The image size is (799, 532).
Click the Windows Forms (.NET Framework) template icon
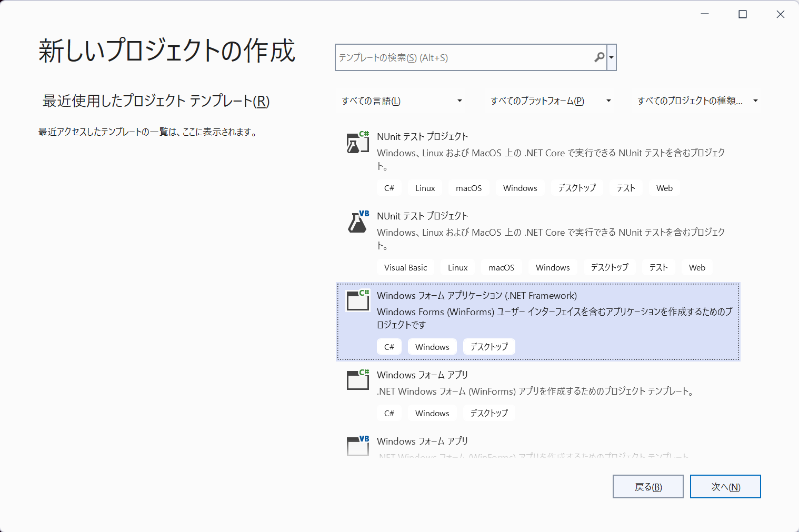pos(358,300)
